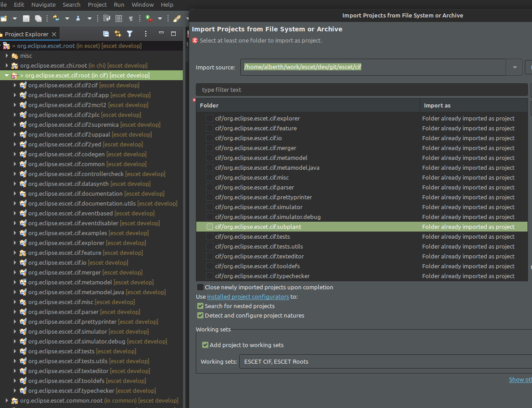Toggle Show Whitespace Characters pilcrow icon
Viewport: 532px width, 408px height.
(x=130, y=19)
